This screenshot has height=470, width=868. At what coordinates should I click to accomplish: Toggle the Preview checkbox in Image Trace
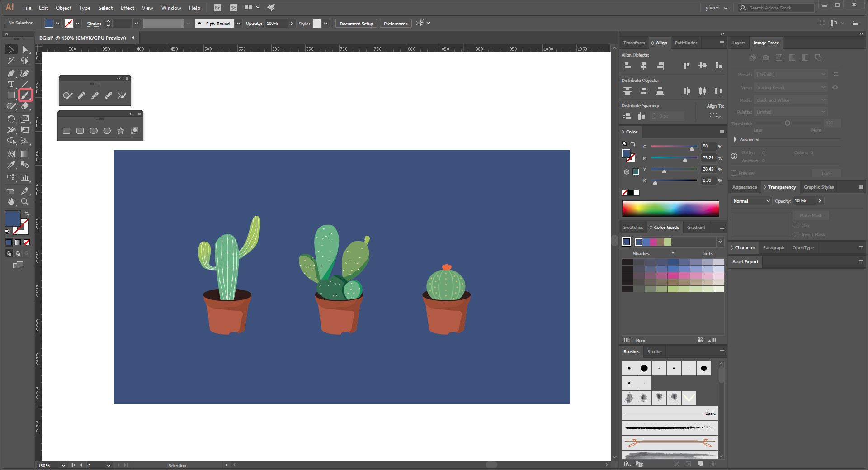[x=734, y=173]
